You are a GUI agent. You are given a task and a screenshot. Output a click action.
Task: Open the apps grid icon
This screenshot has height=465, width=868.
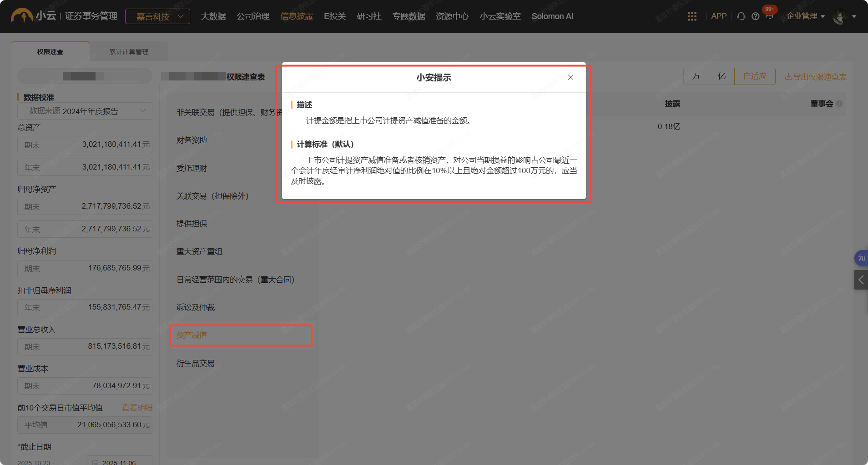coord(692,16)
